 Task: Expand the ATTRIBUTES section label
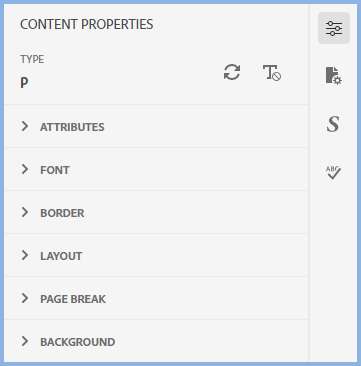(x=72, y=127)
